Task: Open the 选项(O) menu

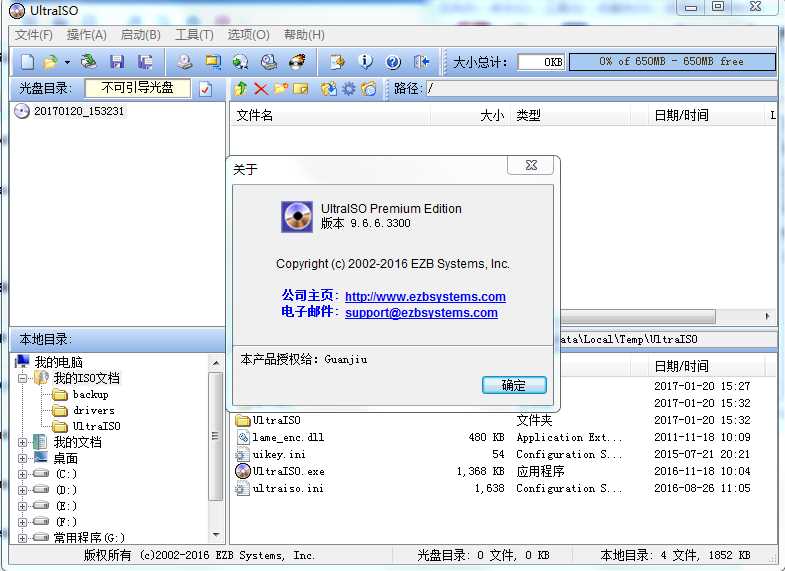Action: point(248,35)
